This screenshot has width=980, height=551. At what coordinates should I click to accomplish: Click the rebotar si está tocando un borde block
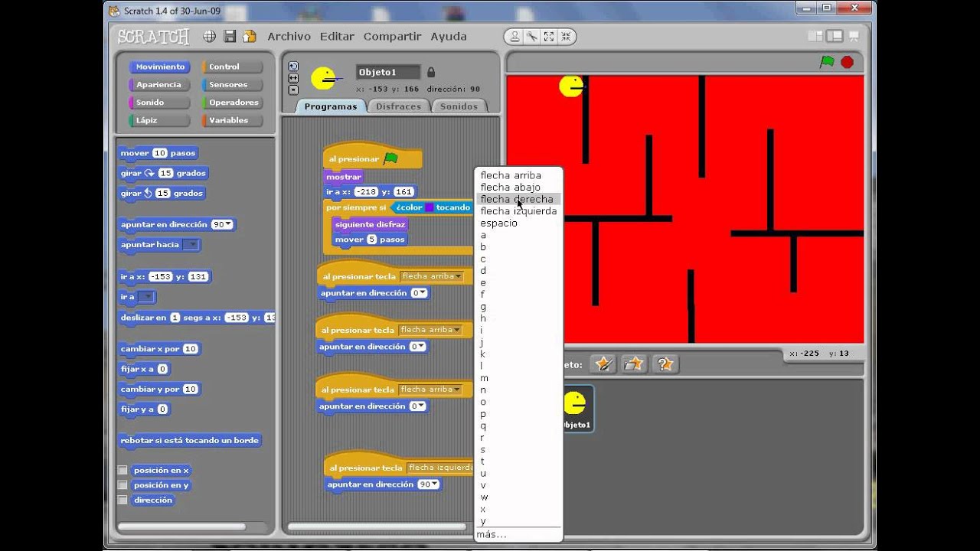[x=189, y=440]
